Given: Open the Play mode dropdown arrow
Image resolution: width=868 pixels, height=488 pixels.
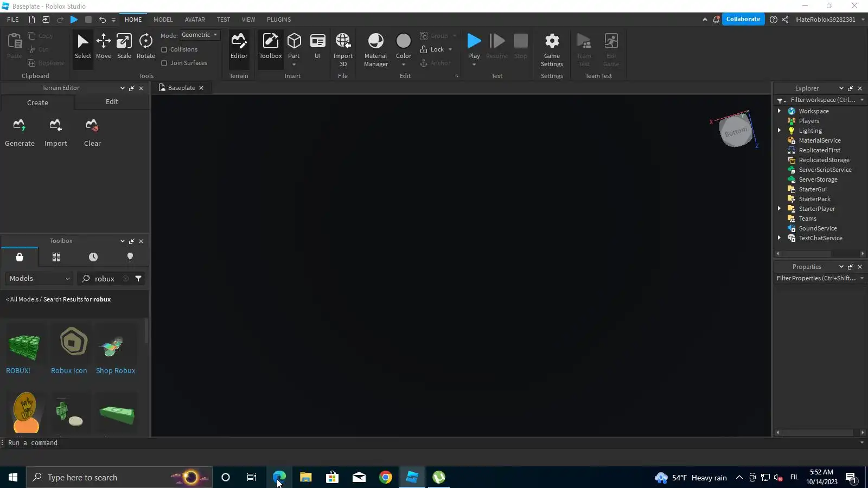Looking at the screenshot, I should [474, 65].
